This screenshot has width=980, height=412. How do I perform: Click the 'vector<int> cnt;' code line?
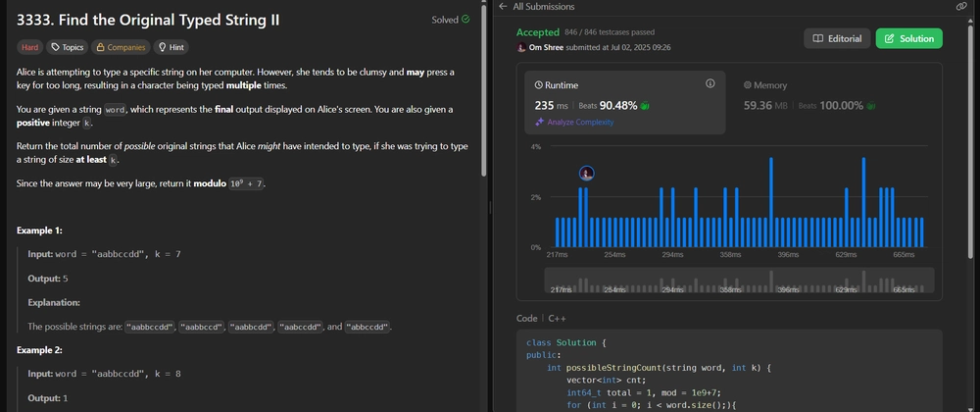(x=607, y=380)
